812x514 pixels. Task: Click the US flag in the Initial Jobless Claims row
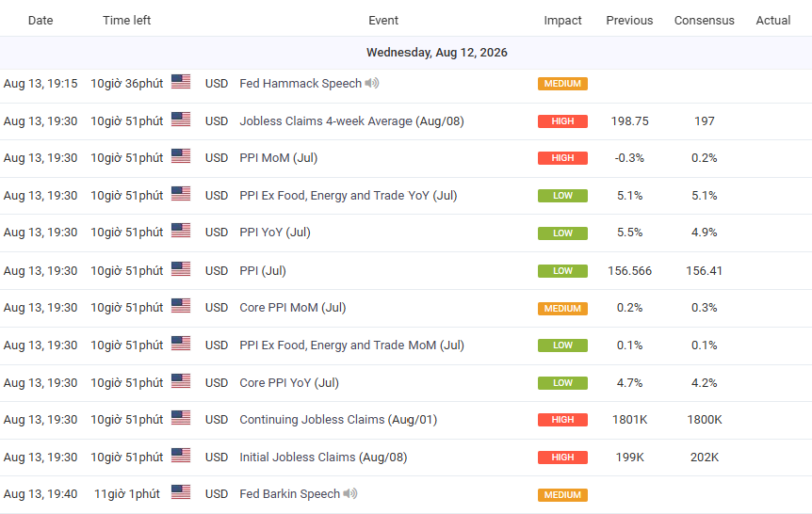pos(181,456)
